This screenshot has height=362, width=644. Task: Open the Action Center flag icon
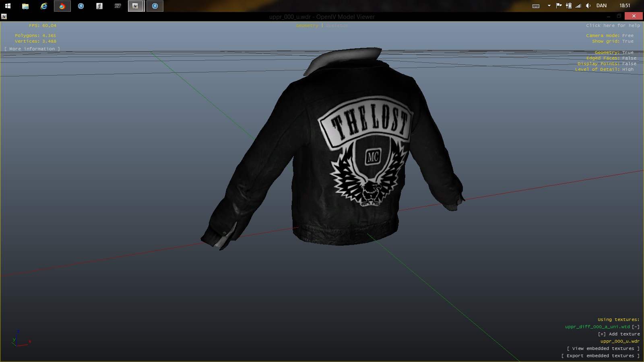pos(559,6)
